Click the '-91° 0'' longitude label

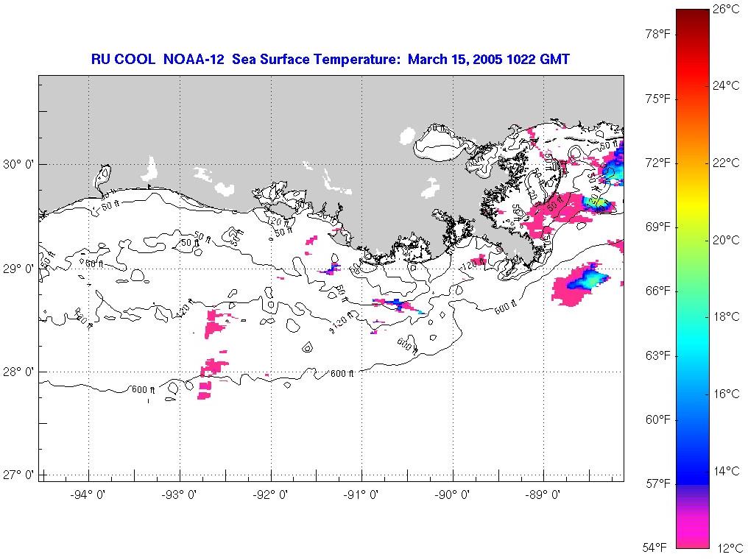tap(361, 495)
